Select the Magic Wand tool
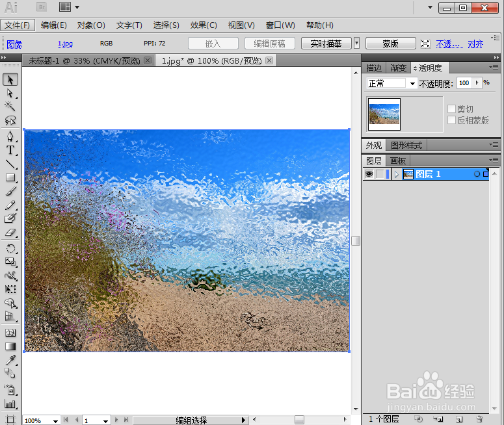This screenshot has width=504, height=425. (x=10, y=106)
